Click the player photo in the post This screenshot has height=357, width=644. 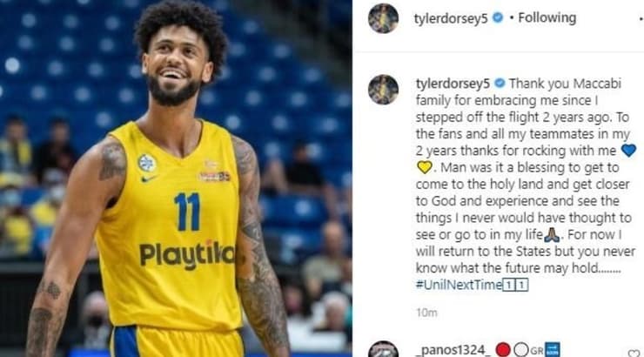click(176, 178)
